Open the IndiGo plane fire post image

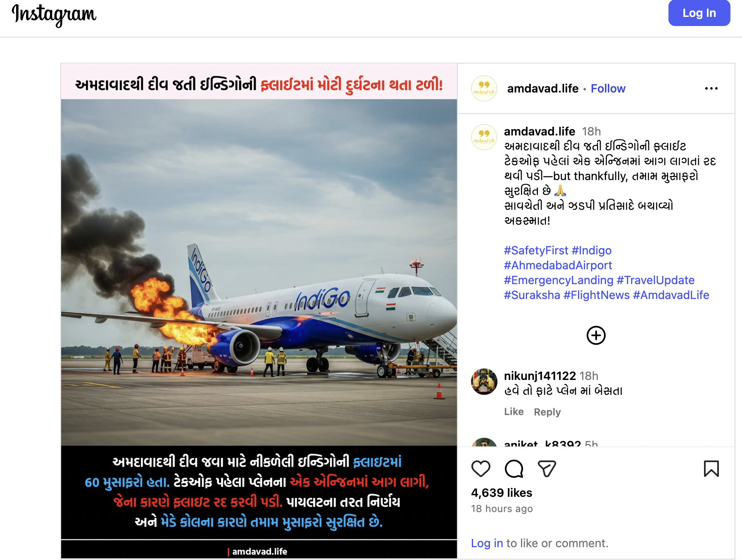pyautogui.click(x=259, y=311)
